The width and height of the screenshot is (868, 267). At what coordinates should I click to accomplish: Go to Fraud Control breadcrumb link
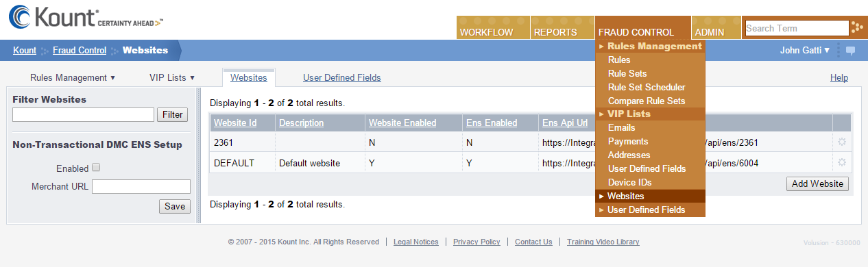coord(80,50)
